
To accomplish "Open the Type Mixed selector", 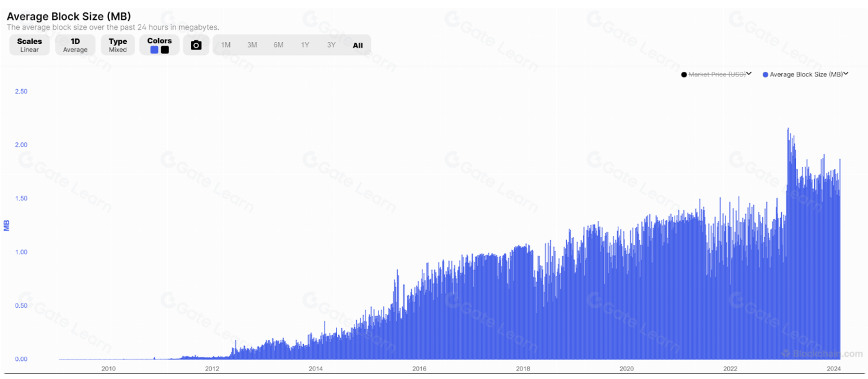I will tap(118, 45).
